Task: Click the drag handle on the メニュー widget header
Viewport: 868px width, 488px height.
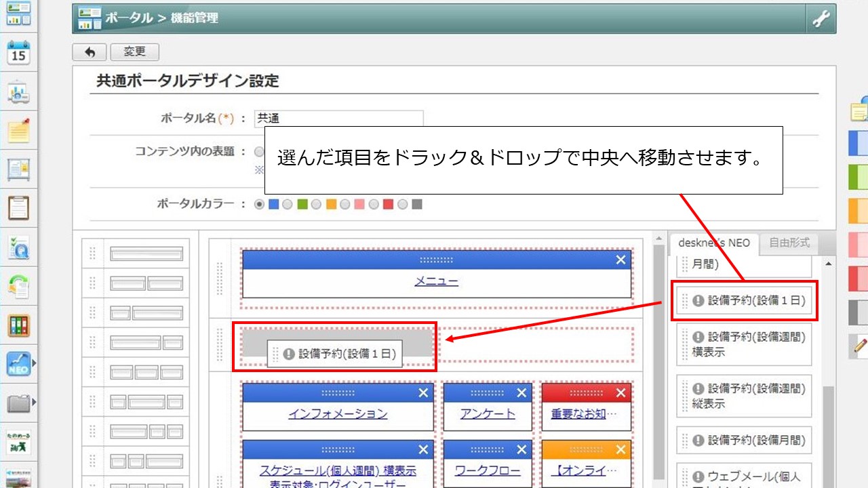Action: pos(437,260)
